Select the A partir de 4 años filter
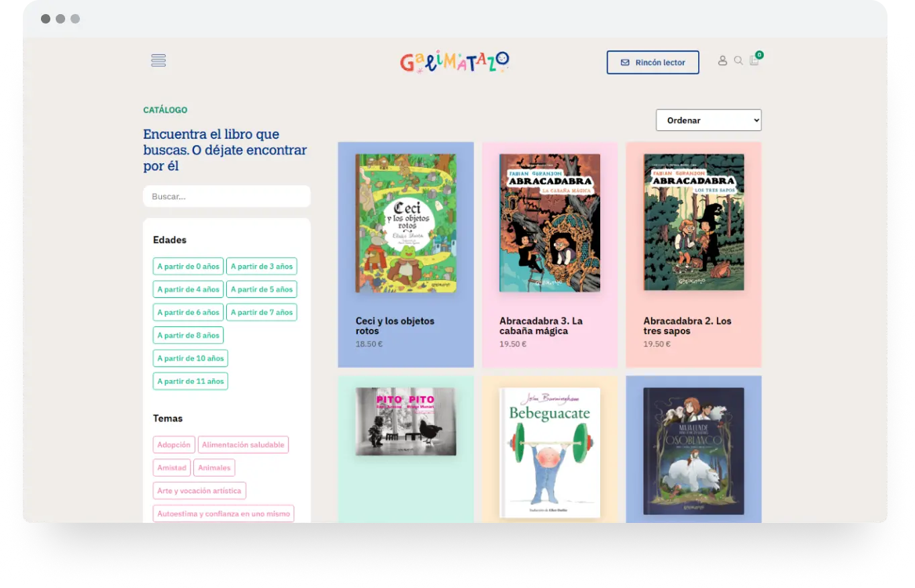 pyautogui.click(x=188, y=289)
